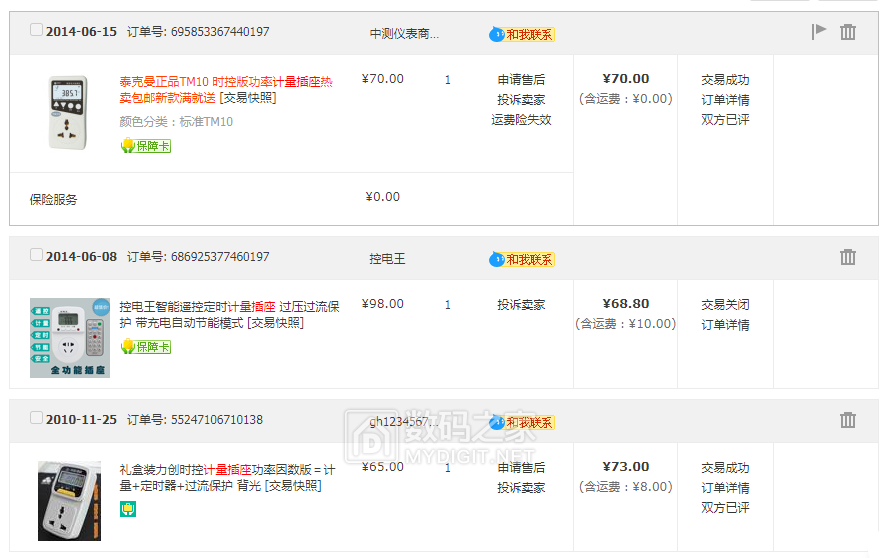This screenshot has width=883, height=558.
Task: Click 投诉卖家 for the 控电王 order
Action: 521,305
